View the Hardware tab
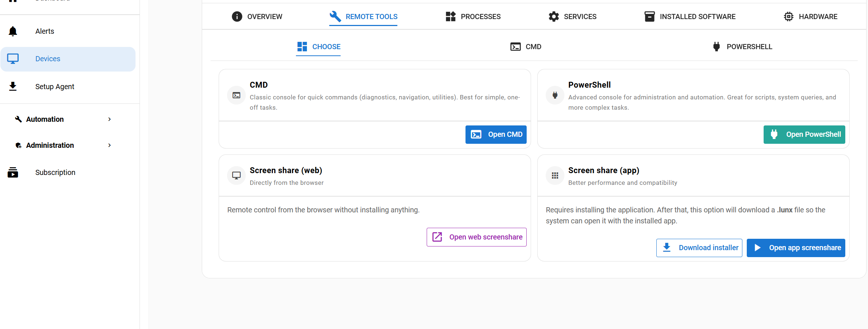The height and width of the screenshot is (329, 868). (810, 17)
